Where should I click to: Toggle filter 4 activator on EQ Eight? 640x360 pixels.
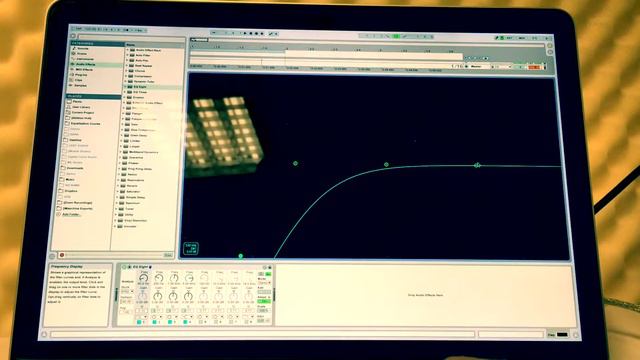click(185, 322)
